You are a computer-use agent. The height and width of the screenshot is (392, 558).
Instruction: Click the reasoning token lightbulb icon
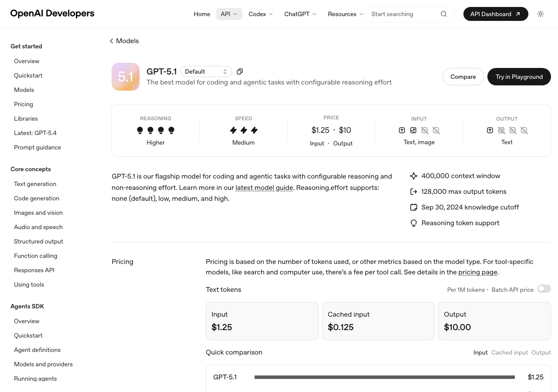[x=414, y=223]
